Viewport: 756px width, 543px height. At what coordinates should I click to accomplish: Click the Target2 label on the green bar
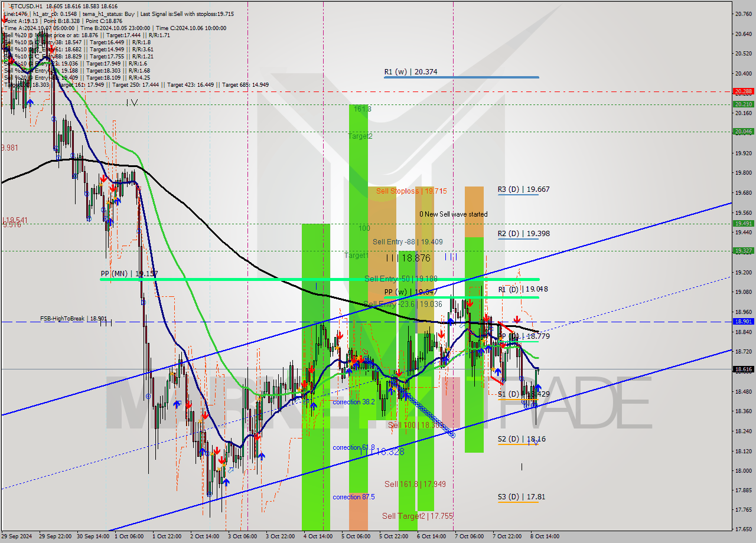pos(360,136)
